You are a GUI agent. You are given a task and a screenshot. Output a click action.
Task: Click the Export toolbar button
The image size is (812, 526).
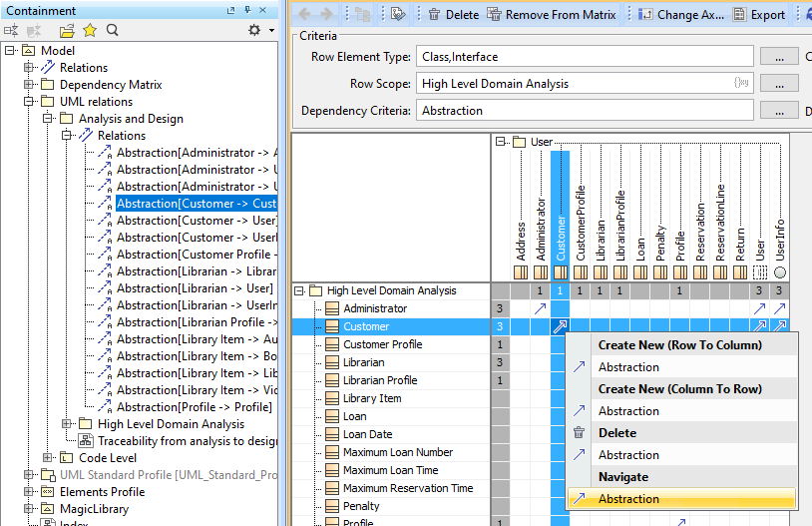(x=759, y=15)
